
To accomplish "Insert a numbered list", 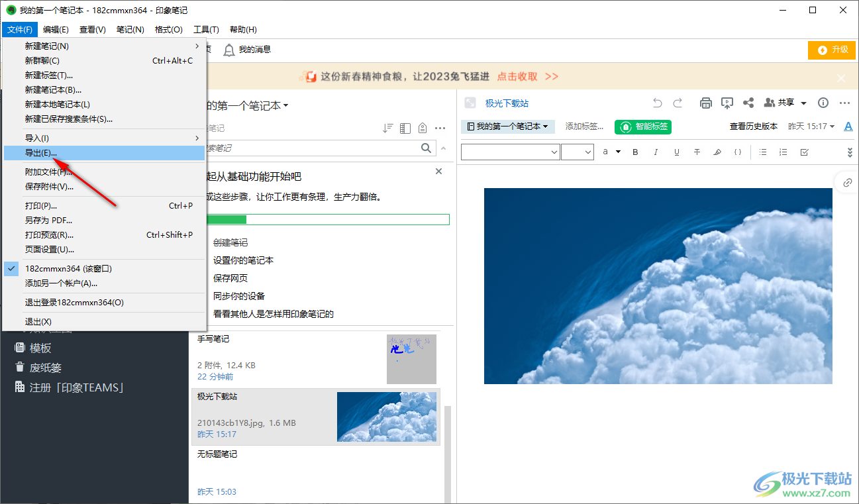I will click(783, 152).
